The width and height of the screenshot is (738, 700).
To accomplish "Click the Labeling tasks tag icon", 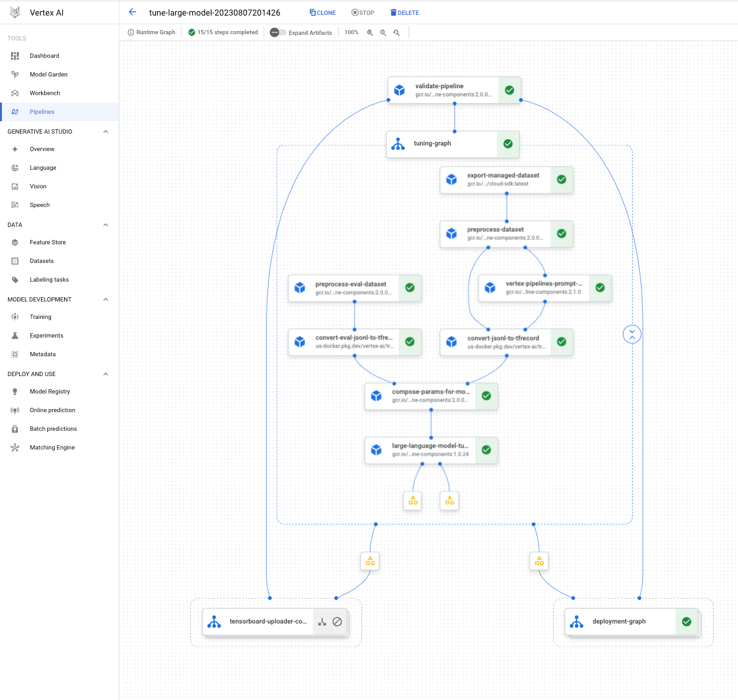I will coord(15,280).
